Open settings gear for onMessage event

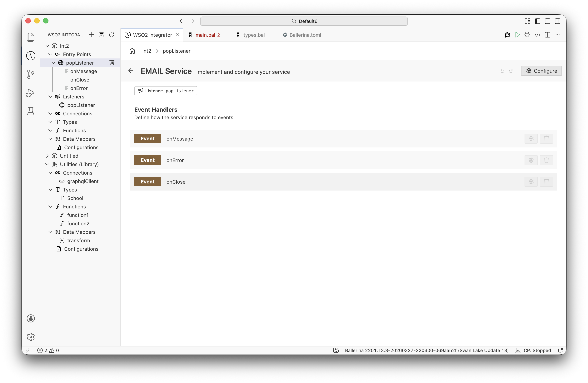coord(531,139)
